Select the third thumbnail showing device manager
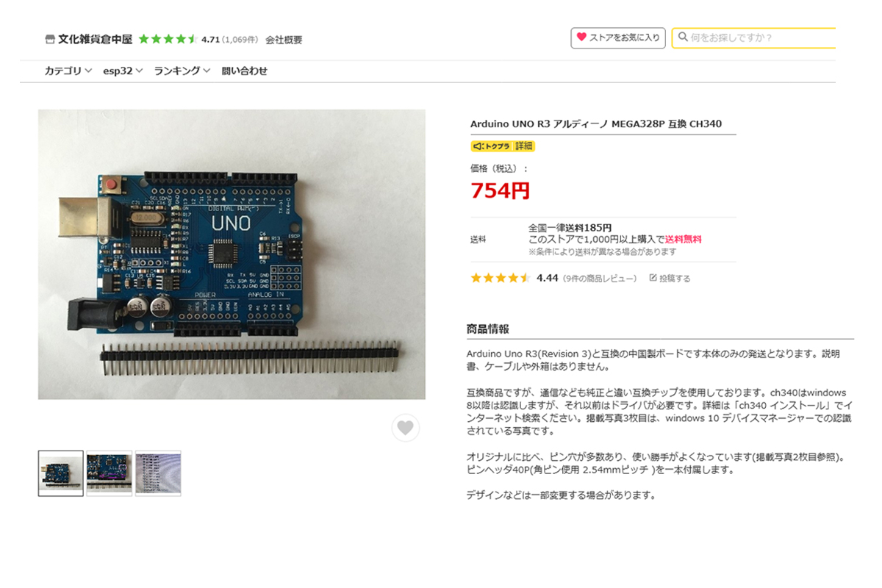 click(x=158, y=473)
